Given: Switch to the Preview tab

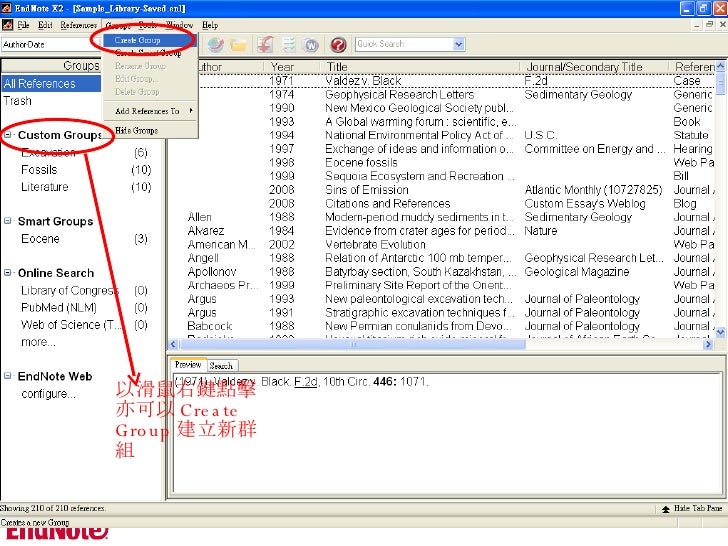Looking at the screenshot, I should (188, 364).
